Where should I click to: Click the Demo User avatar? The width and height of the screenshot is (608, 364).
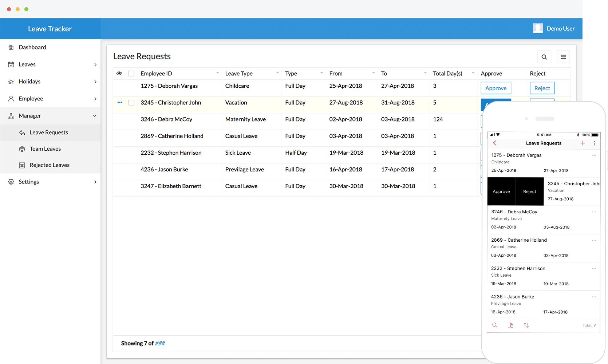538,28
